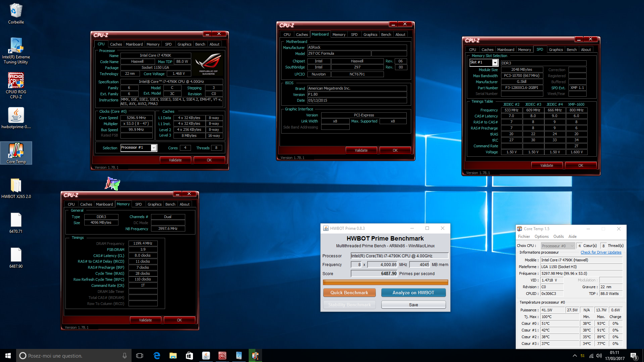Open Bench tab in CPU-Z CPU window
This screenshot has height=362, width=644.
(x=200, y=44)
